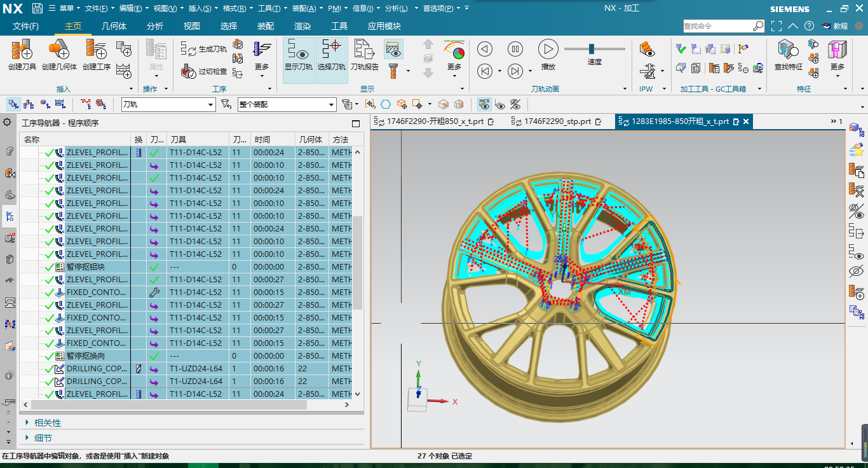Image resolution: width=868 pixels, height=468 pixels.
Task: Open 创建工序 (Create Operation)
Action: 97,55
